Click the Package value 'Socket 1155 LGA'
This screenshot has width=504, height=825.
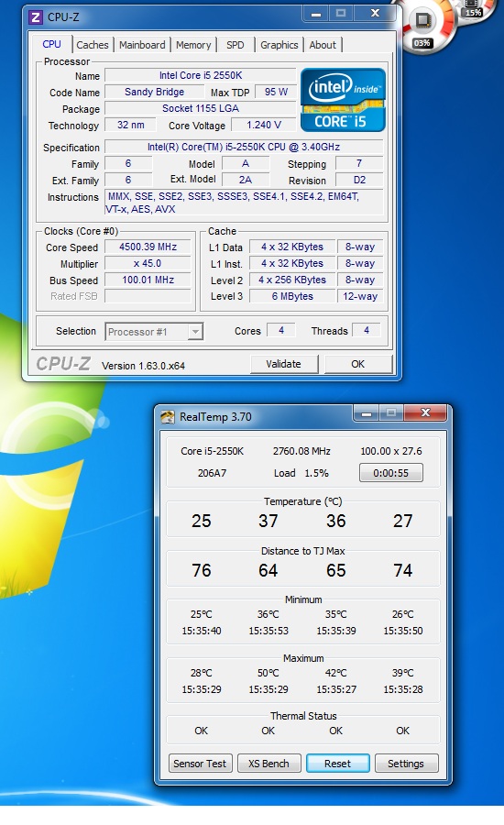pos(201,108)
